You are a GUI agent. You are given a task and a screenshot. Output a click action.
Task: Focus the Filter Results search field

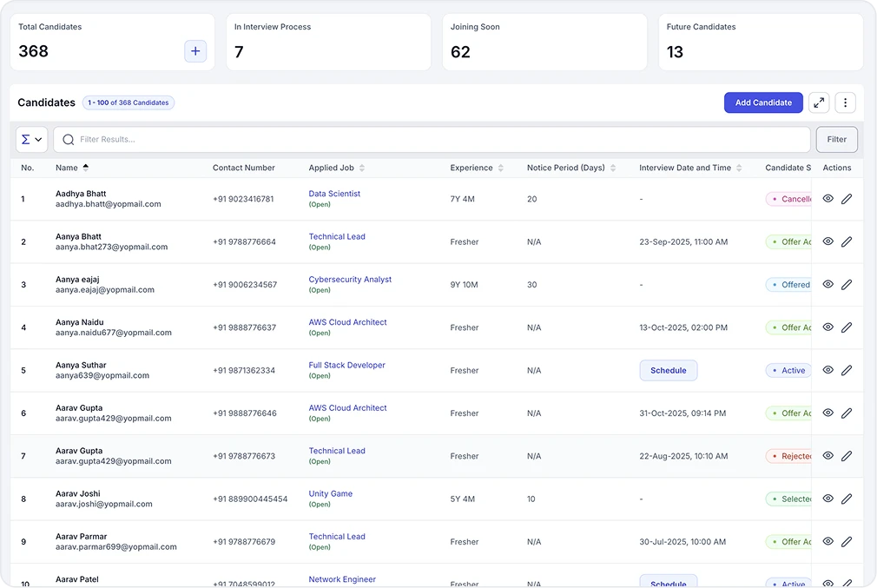(432, 139)
